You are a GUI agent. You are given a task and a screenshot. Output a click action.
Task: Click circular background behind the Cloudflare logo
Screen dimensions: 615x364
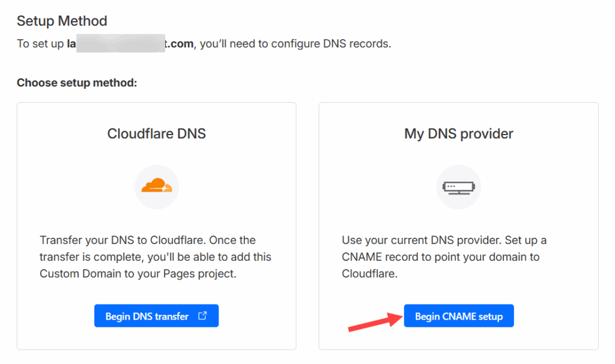pyautogui.click(x=144, y=197)
